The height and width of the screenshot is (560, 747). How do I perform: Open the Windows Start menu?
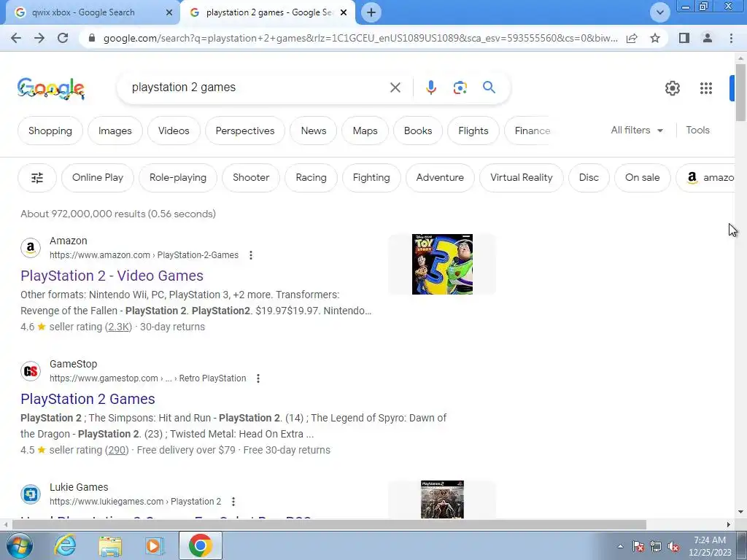(x=20, y=545)
